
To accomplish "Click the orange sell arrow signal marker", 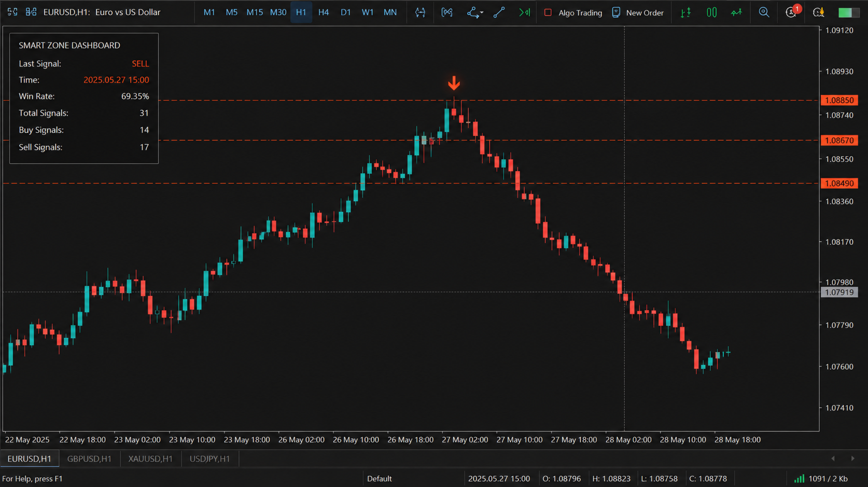I will click(x=454, y=83).
